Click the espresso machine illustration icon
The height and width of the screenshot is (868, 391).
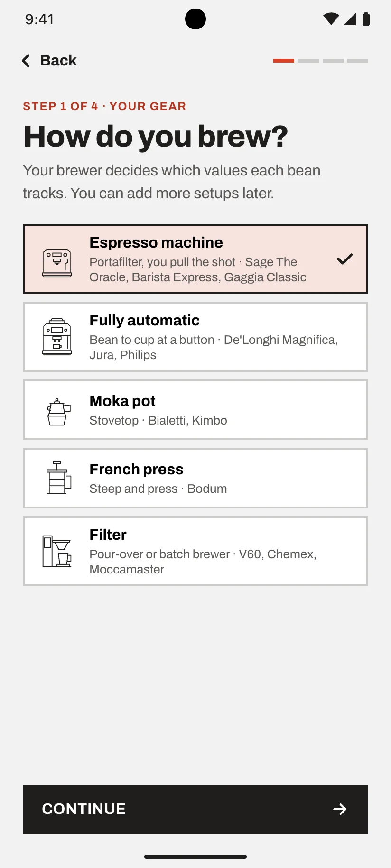point(57,263)
